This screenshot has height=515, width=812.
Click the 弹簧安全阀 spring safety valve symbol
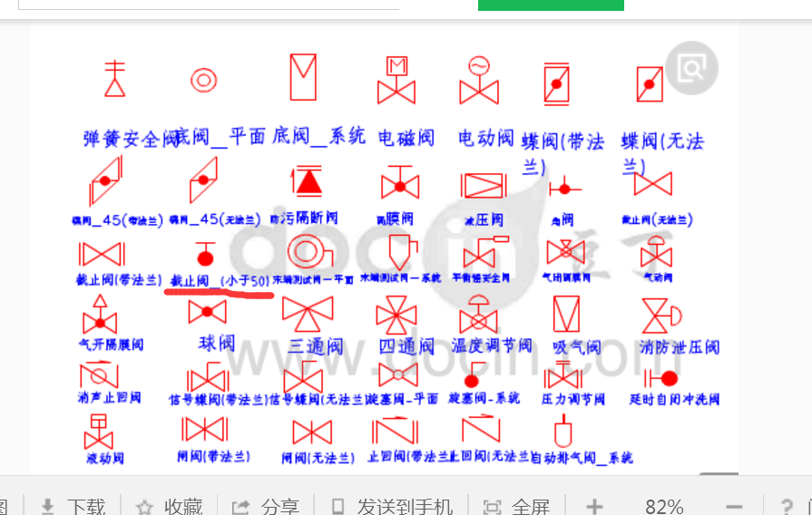pos(115,79)
